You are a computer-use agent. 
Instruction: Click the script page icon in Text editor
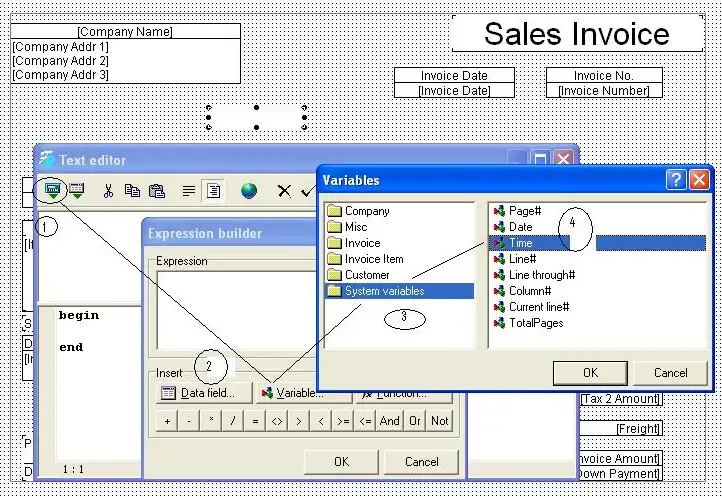click(x=213, y=191)
